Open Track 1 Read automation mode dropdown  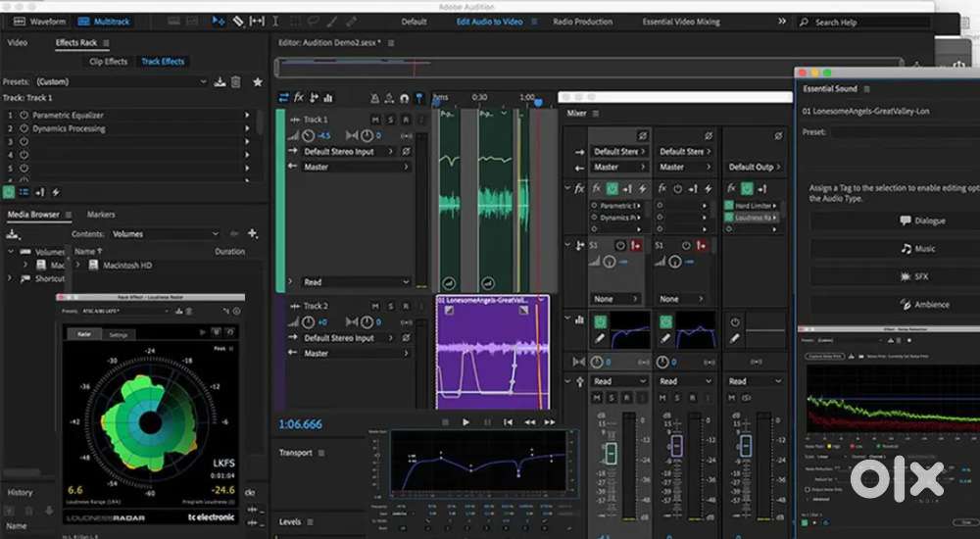pyautogui.click(x=356, y=282)
